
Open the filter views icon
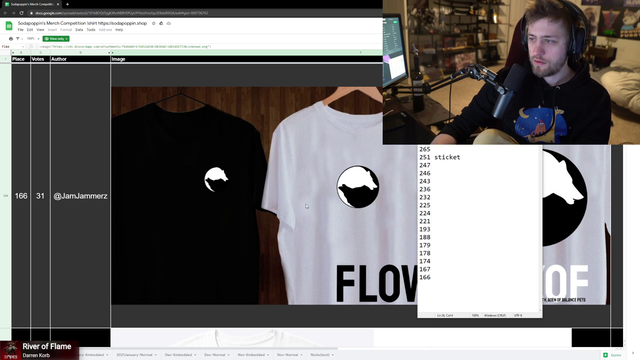[x=18, y=39]
